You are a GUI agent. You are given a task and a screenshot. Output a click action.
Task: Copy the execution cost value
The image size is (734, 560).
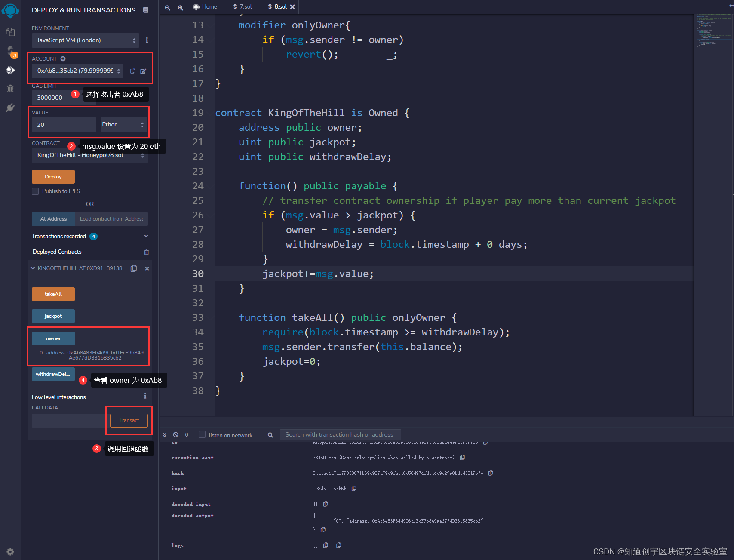(x=462, y=458)
